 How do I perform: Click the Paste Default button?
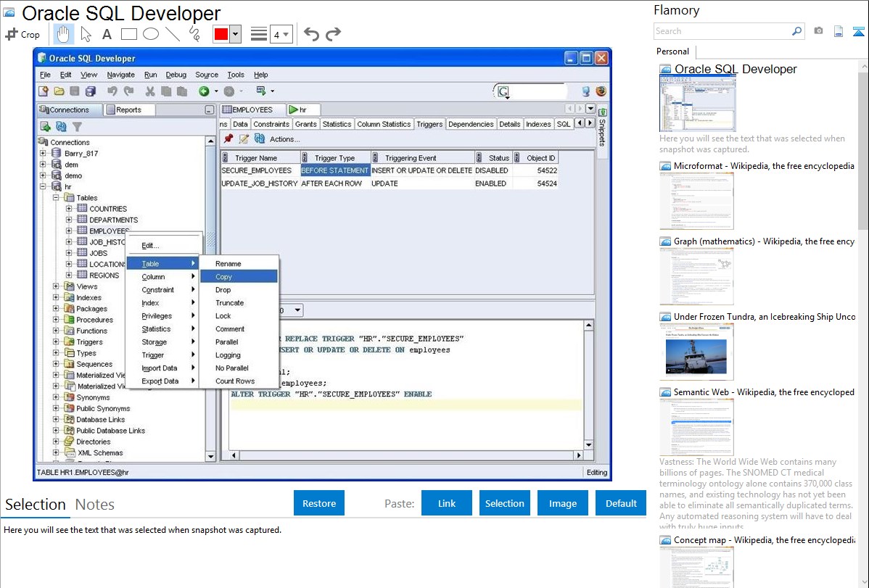621,503
